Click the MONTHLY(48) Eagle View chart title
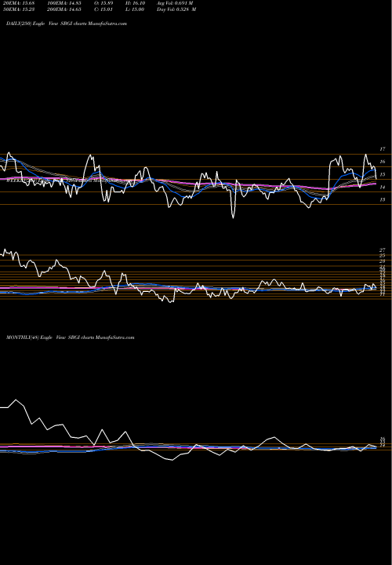Viewport: 392px width, 565px height. point(71,337)
